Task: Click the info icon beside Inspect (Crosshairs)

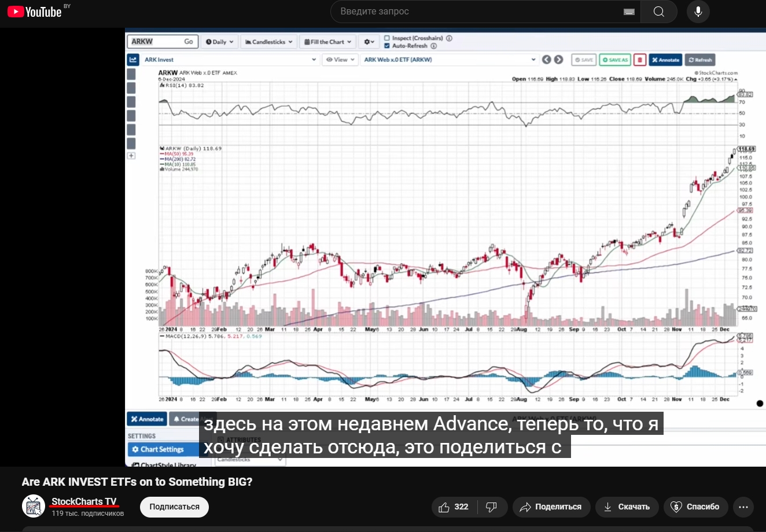Action: tap(449, 38)
